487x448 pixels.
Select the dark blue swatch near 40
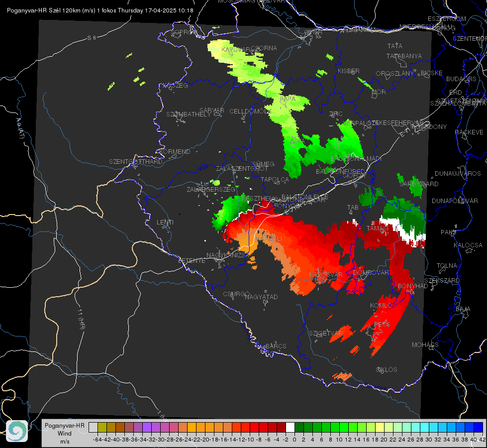(479, 428)
